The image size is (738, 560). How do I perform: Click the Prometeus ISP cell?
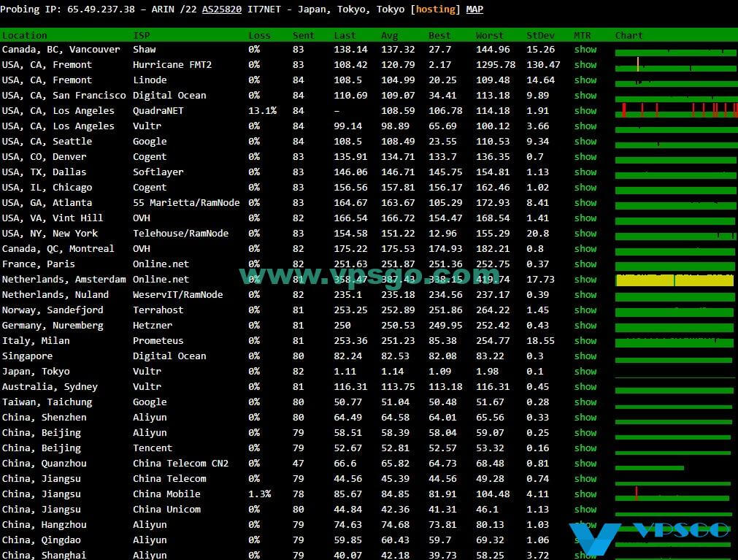pyautogui.click(x=158, y=341)
